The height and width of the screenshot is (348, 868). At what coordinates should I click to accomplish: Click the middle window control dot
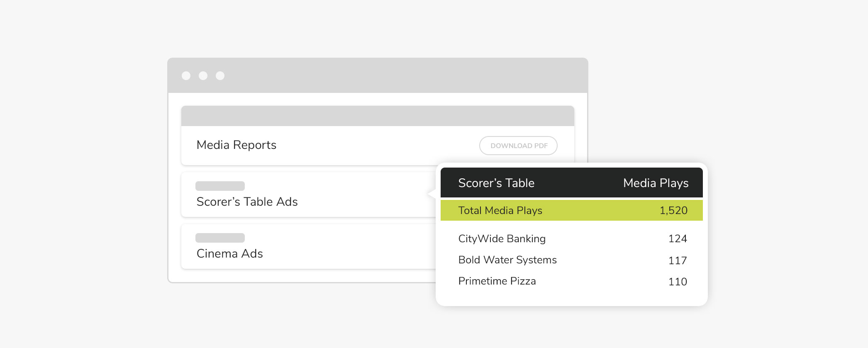tap(203, 75)
